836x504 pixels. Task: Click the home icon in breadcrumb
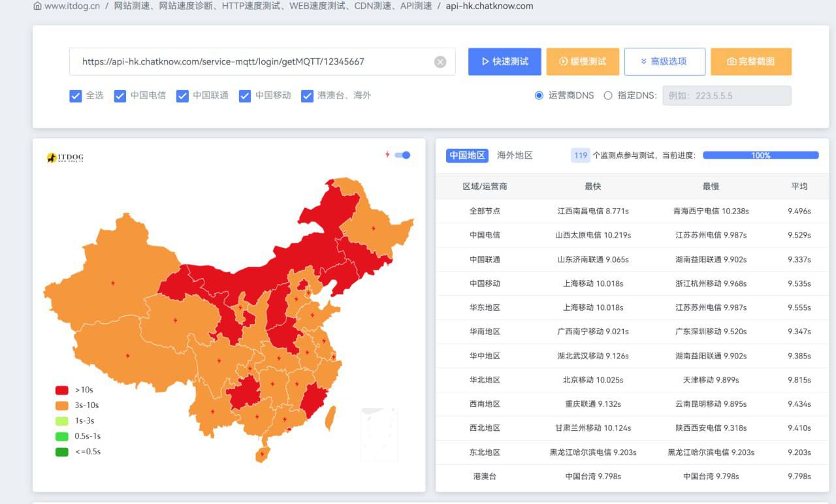coord(37,6)
